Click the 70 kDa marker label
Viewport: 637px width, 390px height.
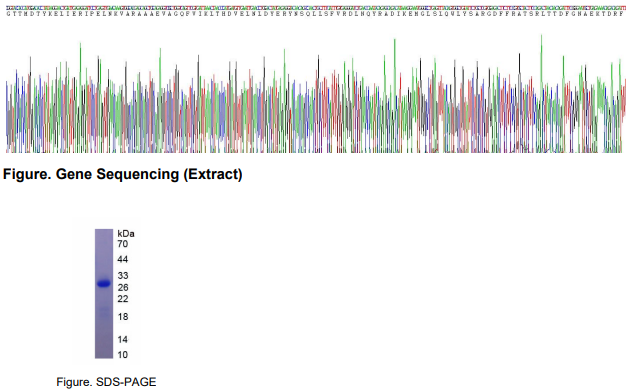[123, 244]
